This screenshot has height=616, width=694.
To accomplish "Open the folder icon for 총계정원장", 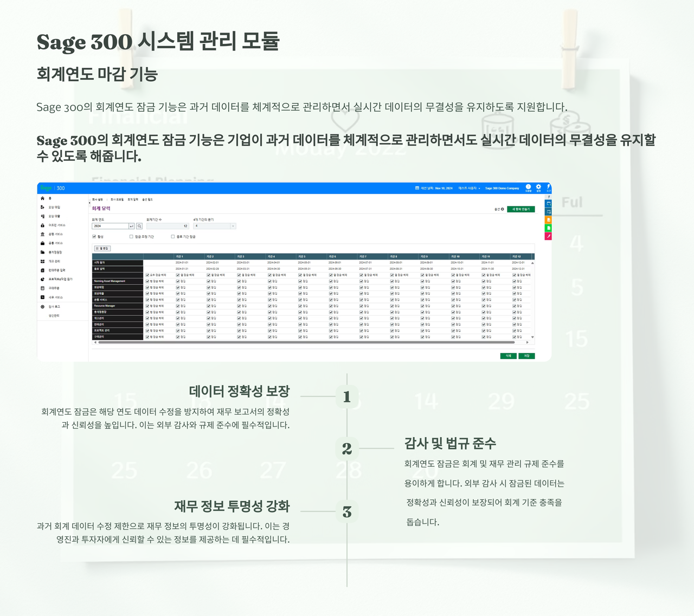I will (x=42, y=252).
